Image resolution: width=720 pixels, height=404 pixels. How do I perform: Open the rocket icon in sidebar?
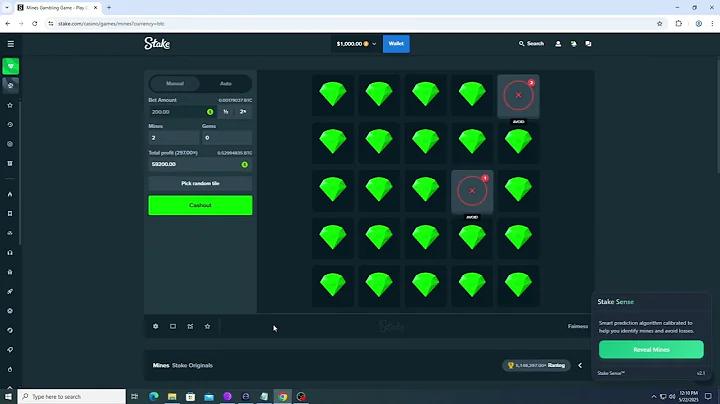[x=10, y=292]
